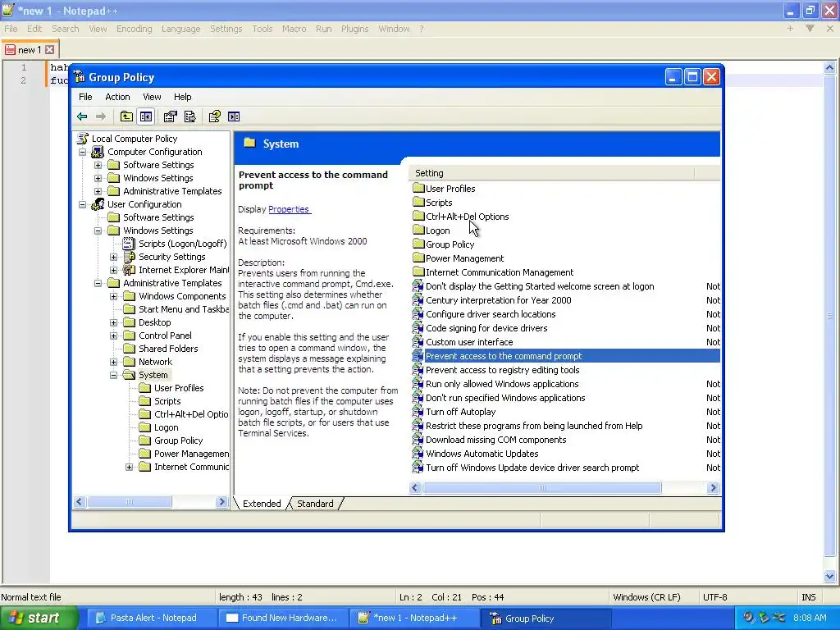Open the Properties link for the policy
Screen dimensions: 840x630
[x=289, y=209]
